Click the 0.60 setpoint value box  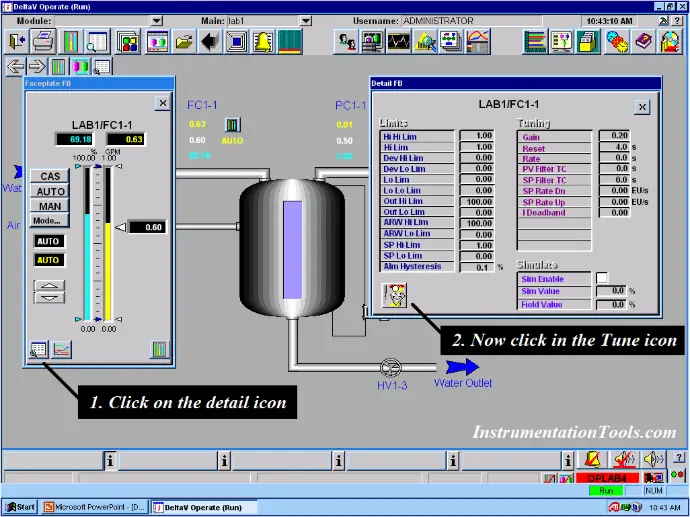pyautogui.click(x=147, y=227)
